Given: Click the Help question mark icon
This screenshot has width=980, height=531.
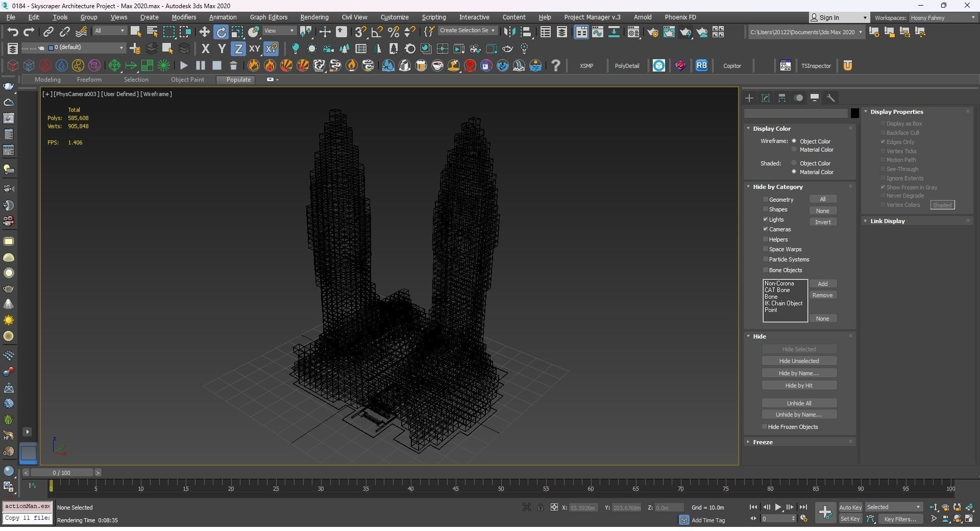Looking at the screenshot, I should [x=556, y=65].
